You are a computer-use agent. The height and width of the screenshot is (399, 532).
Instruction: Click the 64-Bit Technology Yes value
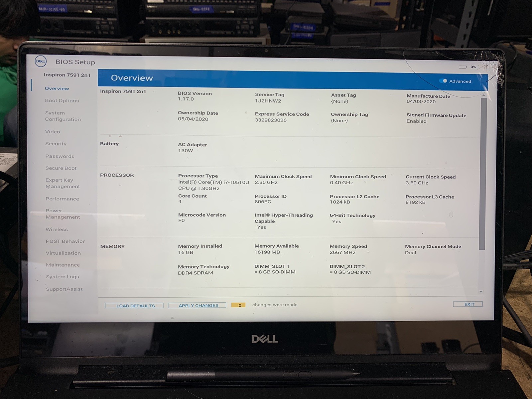point(336,221)
